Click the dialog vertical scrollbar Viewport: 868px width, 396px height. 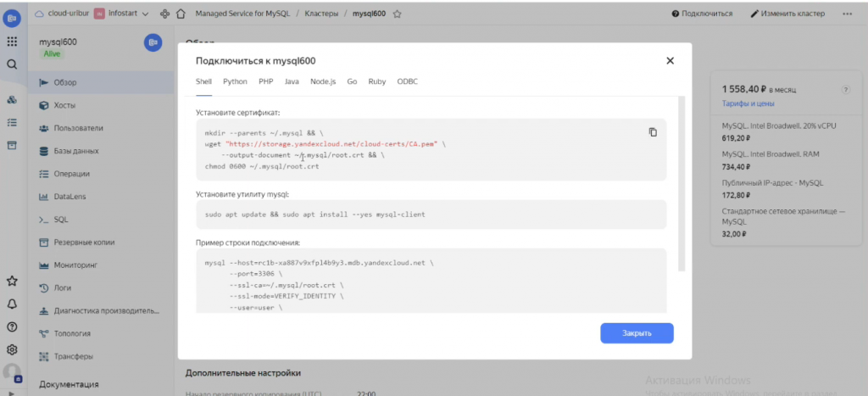click(682, 183)
